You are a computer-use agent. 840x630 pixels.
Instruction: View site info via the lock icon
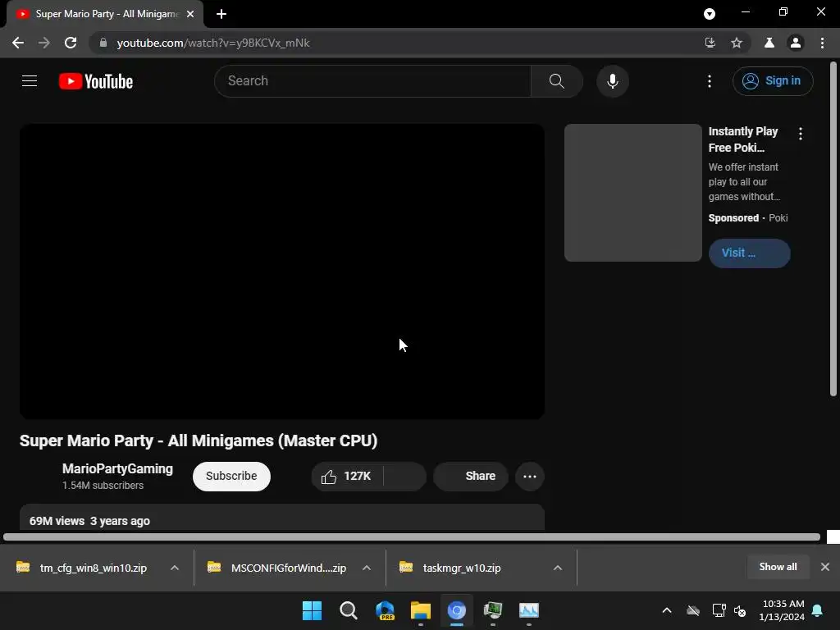(103, 43)
